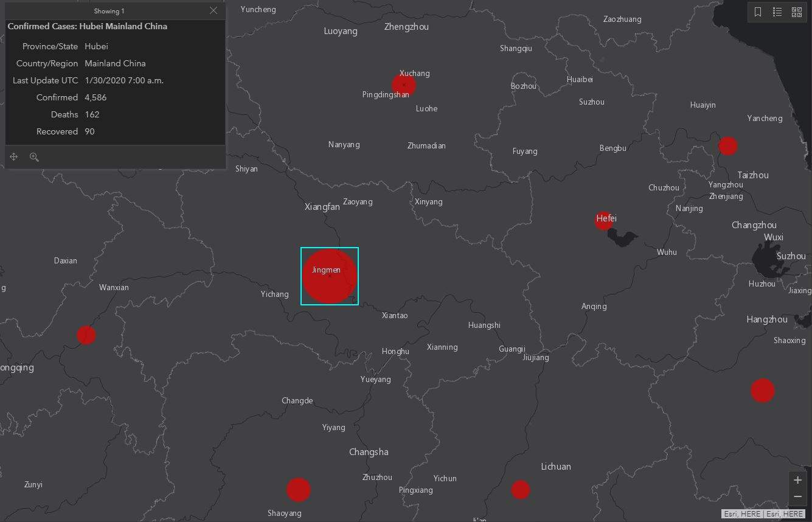Open the bookmarks panel
812x522 pixels.
[757, 12]
